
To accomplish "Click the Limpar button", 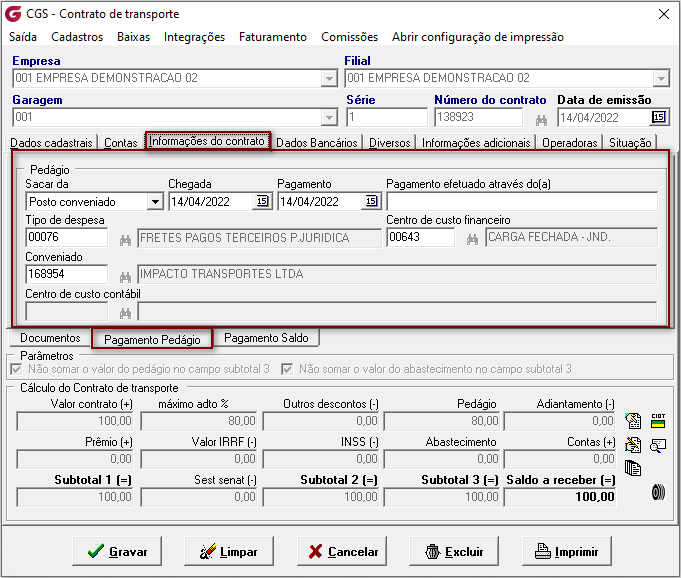I will pyautogui.click(x=229, y=551).
